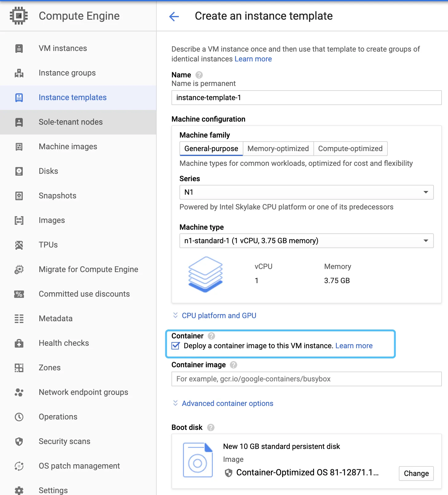
Task: Click the back arrow icon
Action: [174, 16]
